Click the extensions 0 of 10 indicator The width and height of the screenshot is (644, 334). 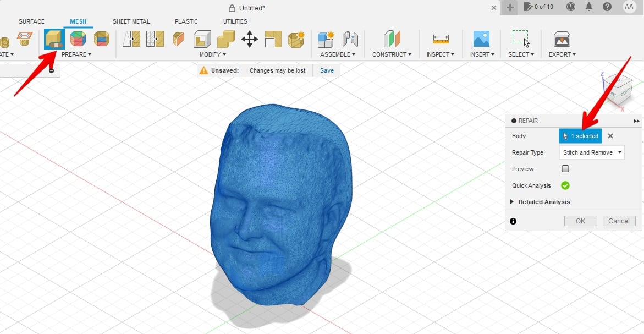pyautogui.click(x=538, y=7)
